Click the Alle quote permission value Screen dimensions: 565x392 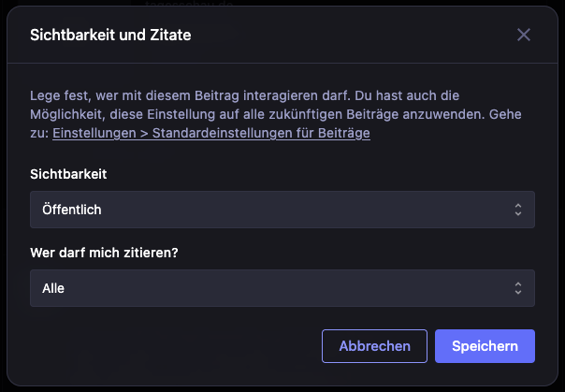(53, 288)
